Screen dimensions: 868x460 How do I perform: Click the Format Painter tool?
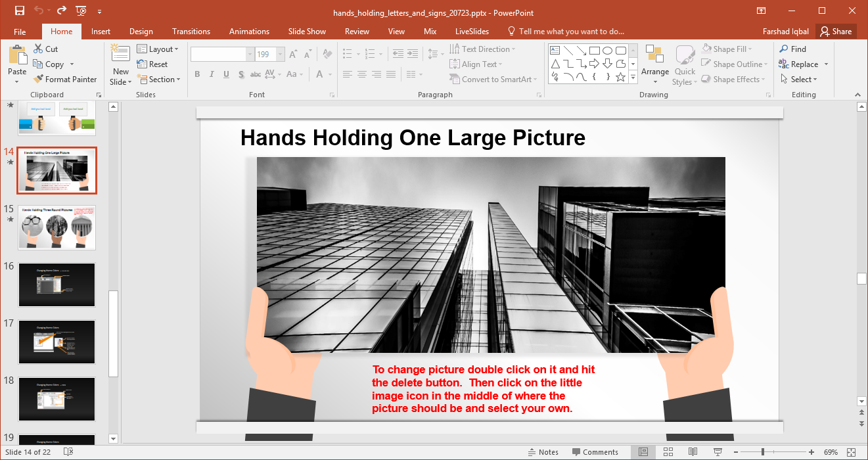coord(64,80)
